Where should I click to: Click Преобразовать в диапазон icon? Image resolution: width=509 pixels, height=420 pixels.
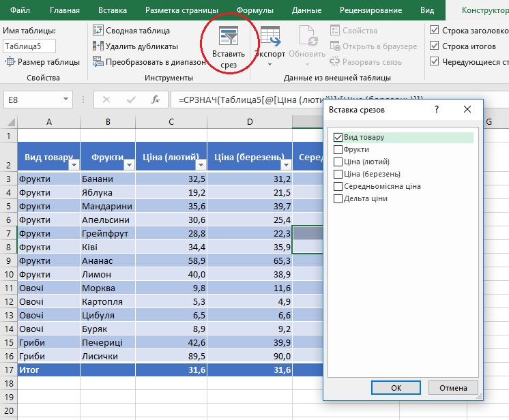(98, 62)
